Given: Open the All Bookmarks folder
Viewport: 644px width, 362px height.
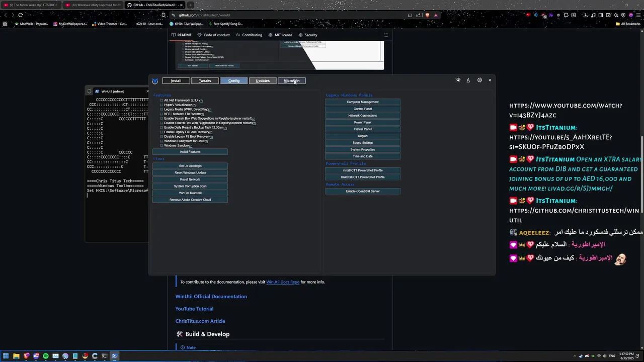Looking at the screenshot, I should point(628,24).
